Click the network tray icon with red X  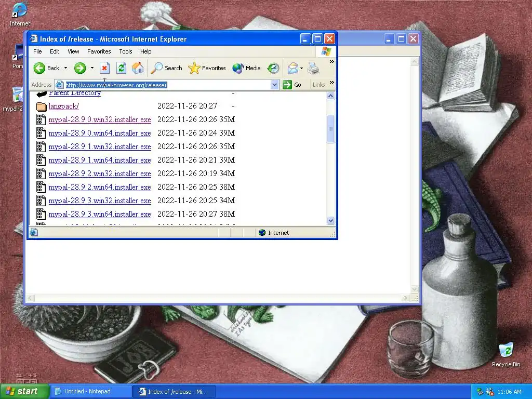(x=489, y=392)
